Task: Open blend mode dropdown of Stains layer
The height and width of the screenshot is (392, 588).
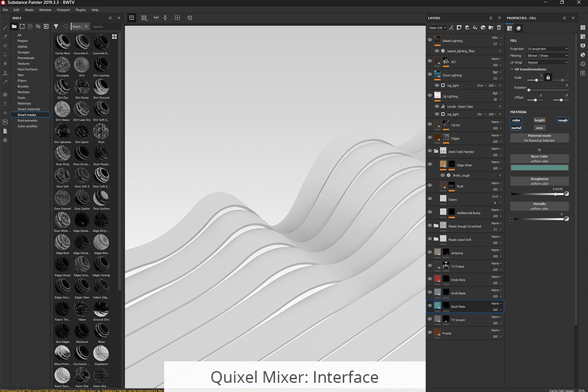Action: pyautogui.click(x=497, y=196)
